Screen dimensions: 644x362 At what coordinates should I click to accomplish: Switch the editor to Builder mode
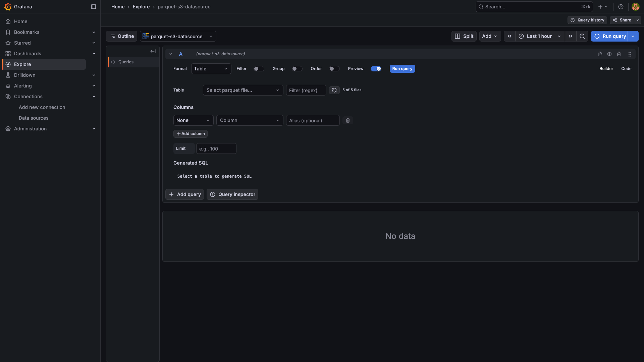(x=606, y=69)
